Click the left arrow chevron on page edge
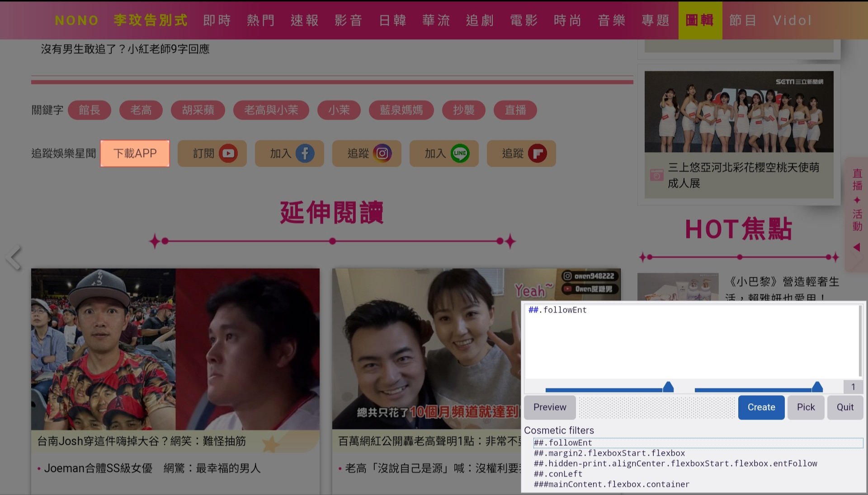 [14, 258]
